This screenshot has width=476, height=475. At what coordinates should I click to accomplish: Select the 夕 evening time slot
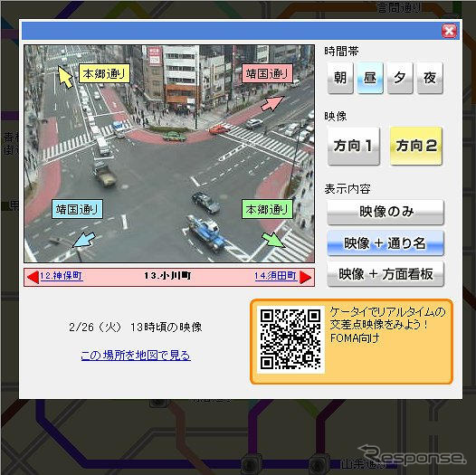(400, 78)
